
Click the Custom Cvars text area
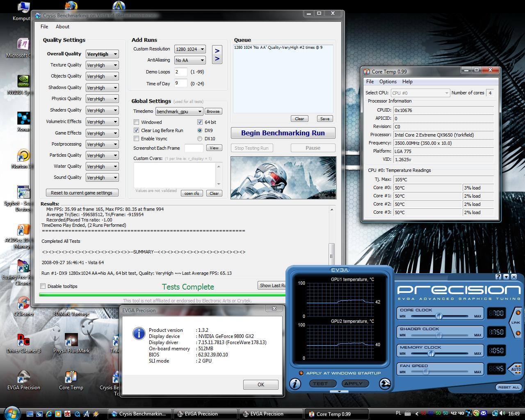coord(174,175)
